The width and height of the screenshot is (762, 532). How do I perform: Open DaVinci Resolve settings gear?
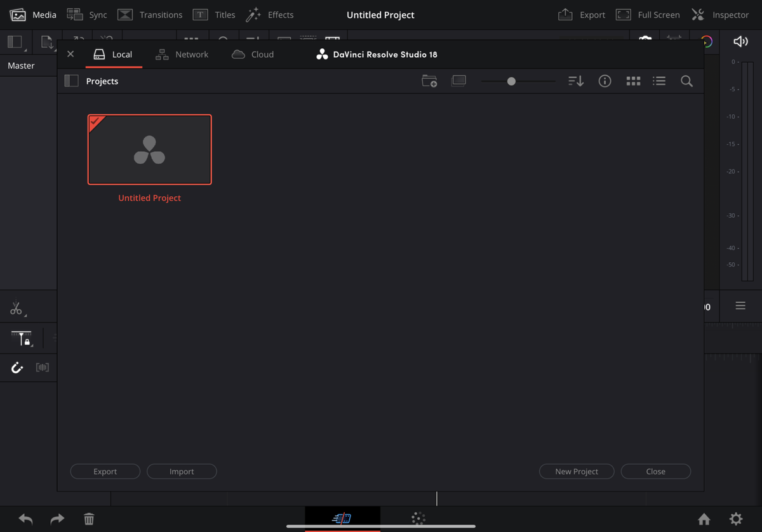tap(735, 519)
